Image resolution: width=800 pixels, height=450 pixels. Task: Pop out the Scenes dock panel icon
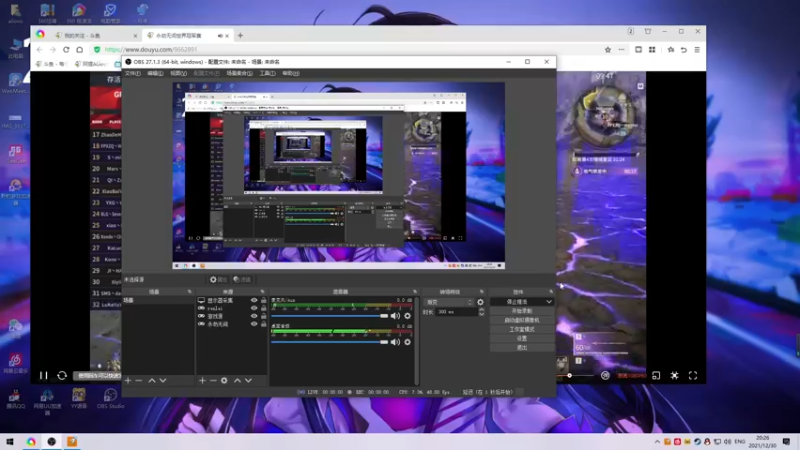(189, 292)
